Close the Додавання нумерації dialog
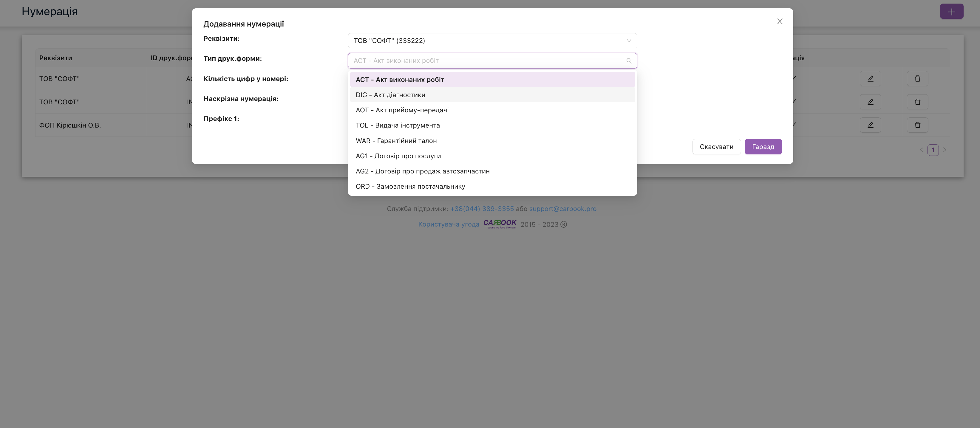The image size is (980, 428). pyautogui.click(x=780, y=22)
